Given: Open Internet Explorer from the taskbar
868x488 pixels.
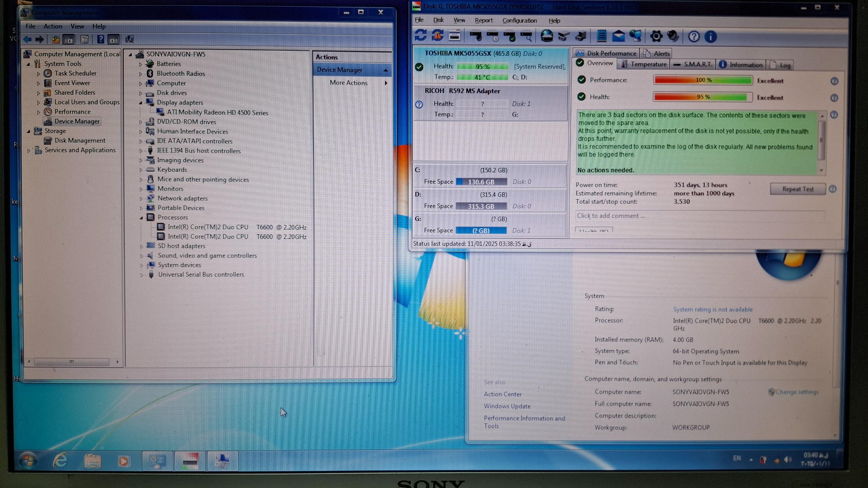Looking at the screenshot, I should click(x=61, y=461).
